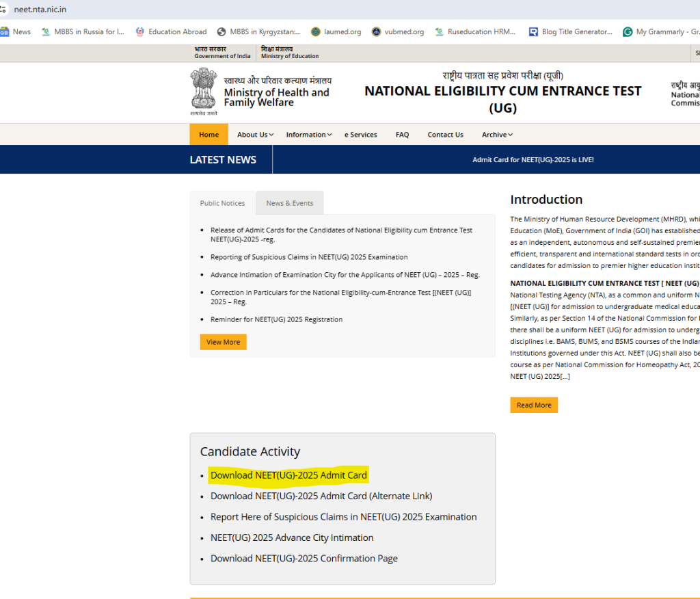This screenshot has height=599, width=700.
Task: Open the Education Abroad bookmark icon
Action: tap(139, 31)
